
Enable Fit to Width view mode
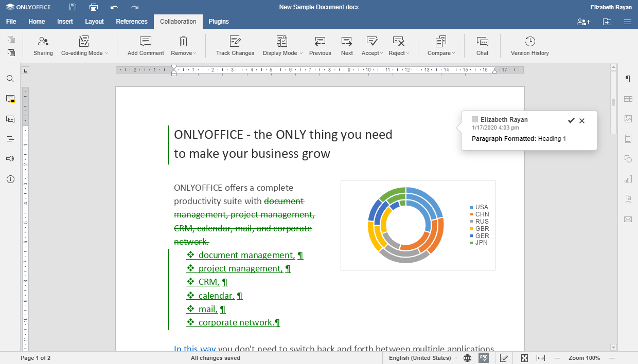(541, 358)
